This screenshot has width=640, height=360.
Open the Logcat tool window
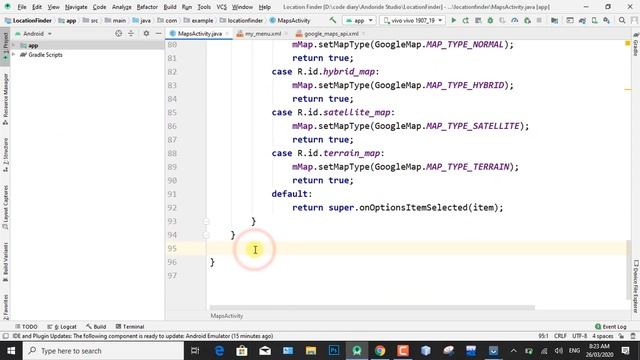point(62,327)
